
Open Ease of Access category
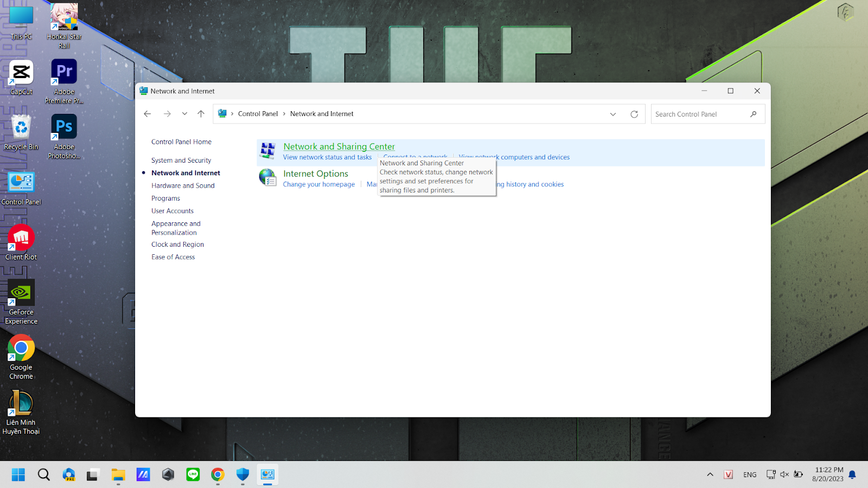click(173, 257)
